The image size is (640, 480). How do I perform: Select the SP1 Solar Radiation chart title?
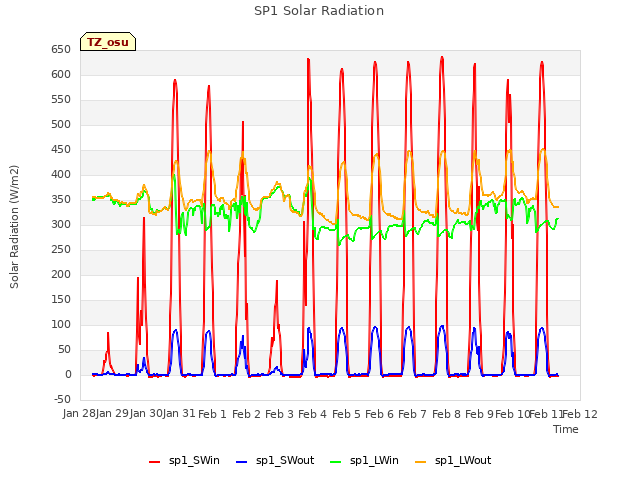tap(319, 11)
